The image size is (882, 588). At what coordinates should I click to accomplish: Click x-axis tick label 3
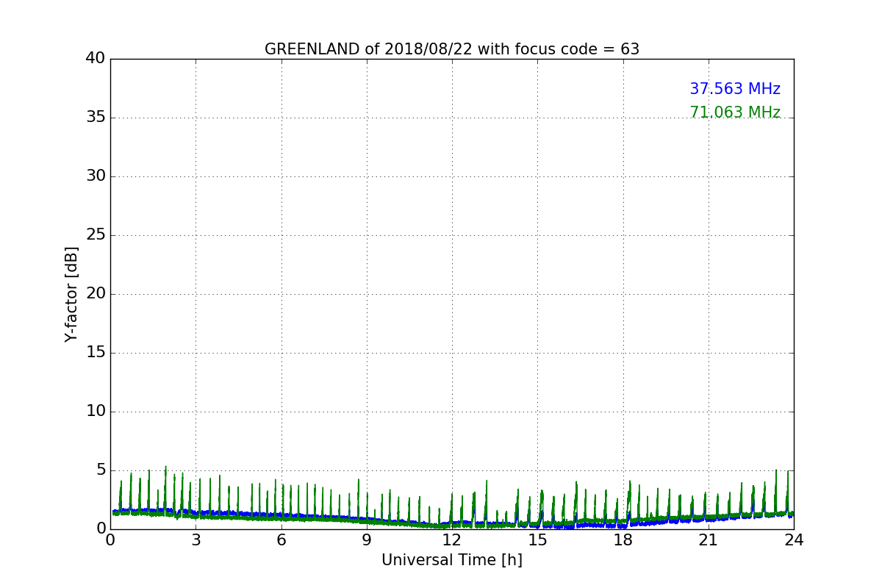pyautogui.click(x=196, y=540)
